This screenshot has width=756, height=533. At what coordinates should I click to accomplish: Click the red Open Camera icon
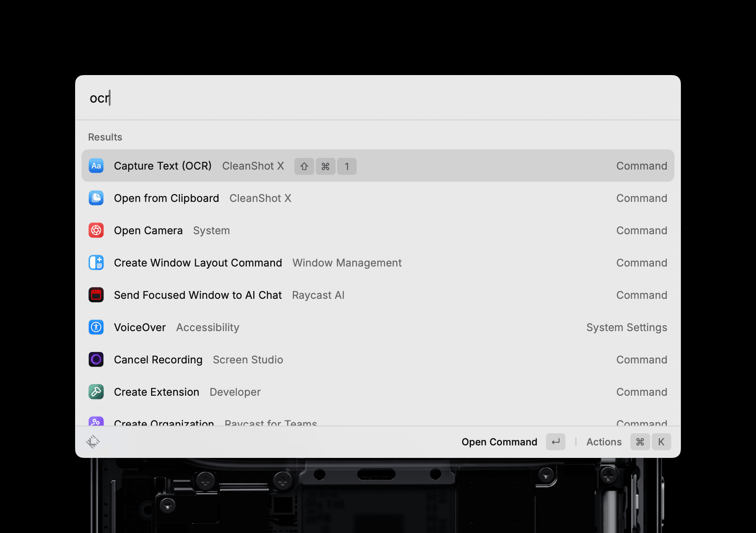[96, 230]
